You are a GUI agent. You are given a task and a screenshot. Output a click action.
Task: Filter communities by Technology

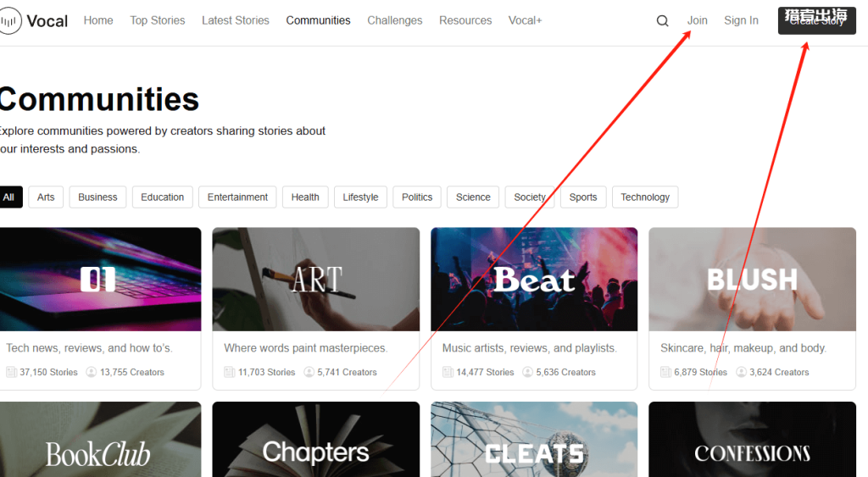pos(644,197)
